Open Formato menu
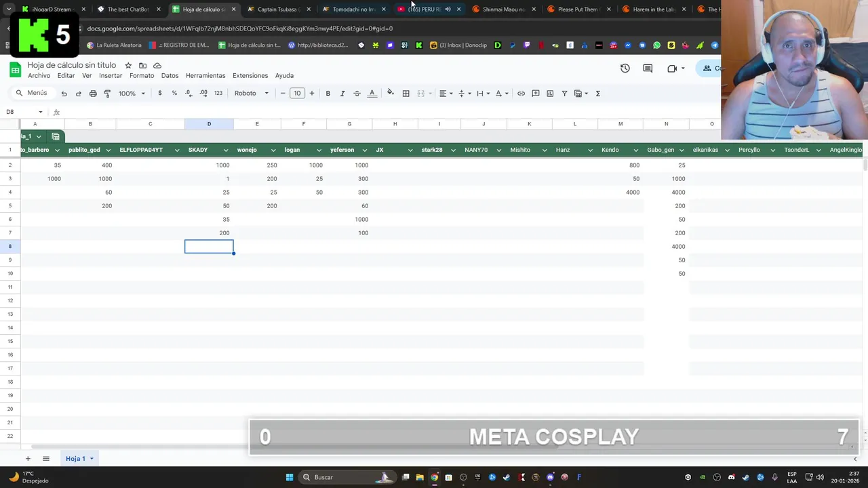Screen dimensions: 868x488 142,75
